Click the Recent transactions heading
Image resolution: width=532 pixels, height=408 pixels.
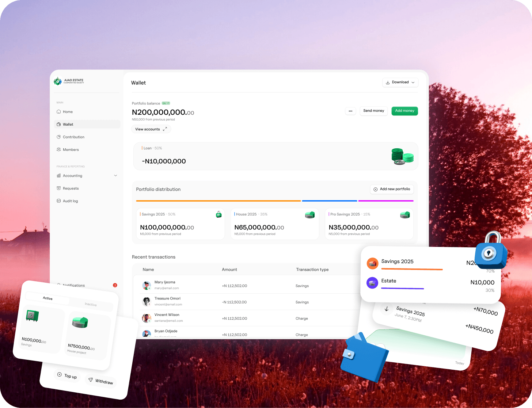tap(153, 257)
